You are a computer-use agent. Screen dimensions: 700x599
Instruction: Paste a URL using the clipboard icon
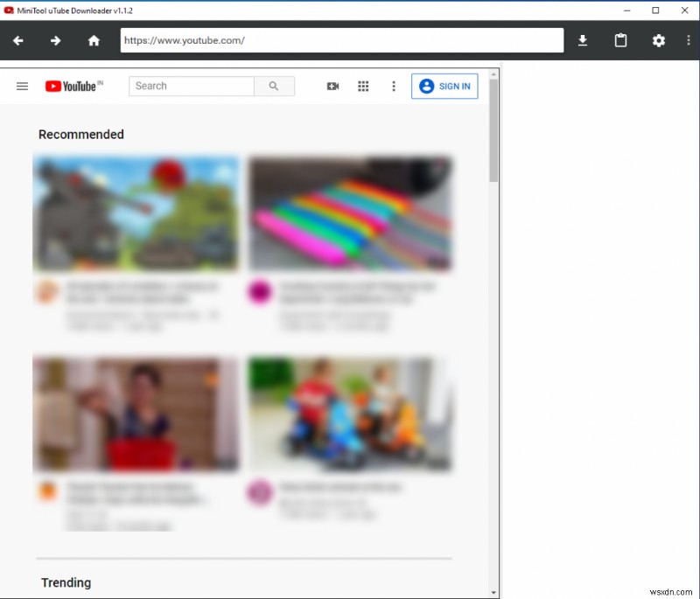(620, 40)
